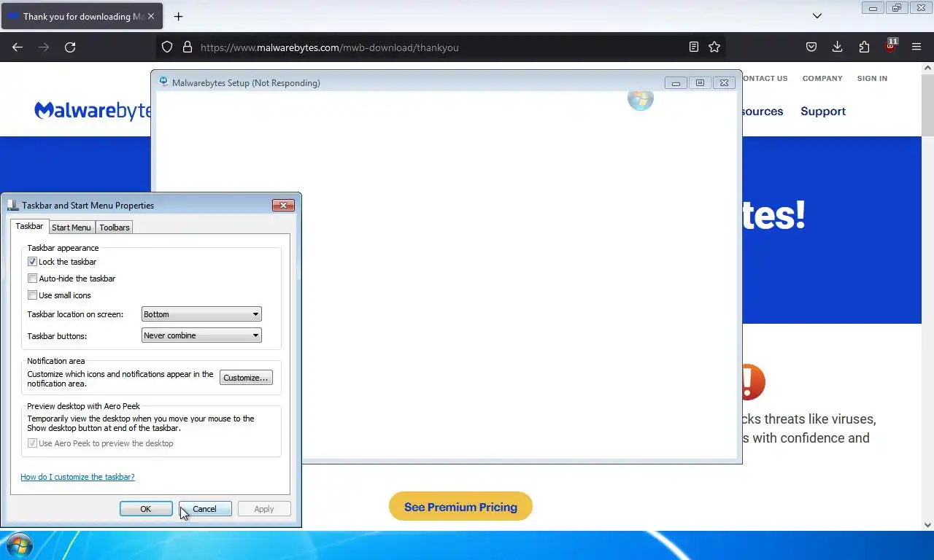Image resolution: width=934 pixels, height=560 pixels.
Task: Click the padlock site security icon
Action: pos(188,47)
